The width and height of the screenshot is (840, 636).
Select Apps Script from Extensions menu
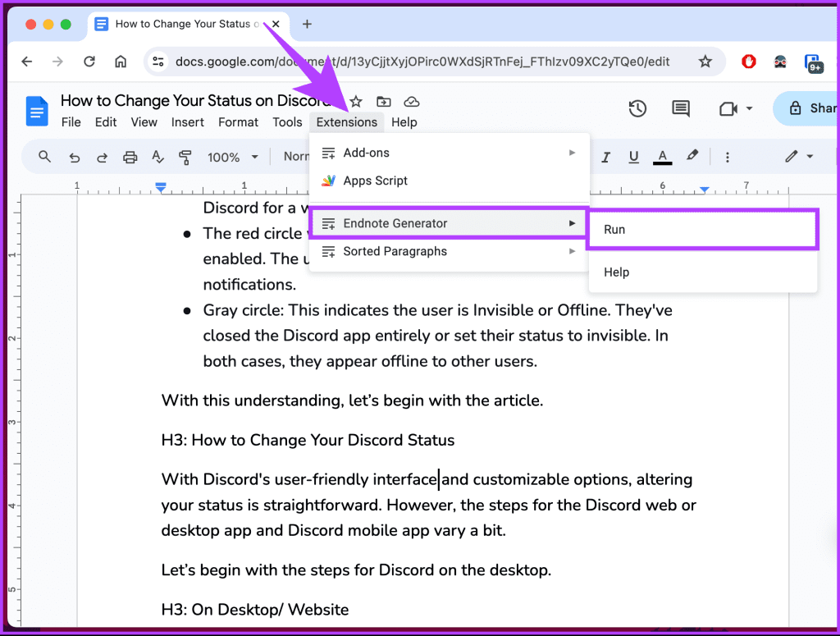click(x=375, y=181)
